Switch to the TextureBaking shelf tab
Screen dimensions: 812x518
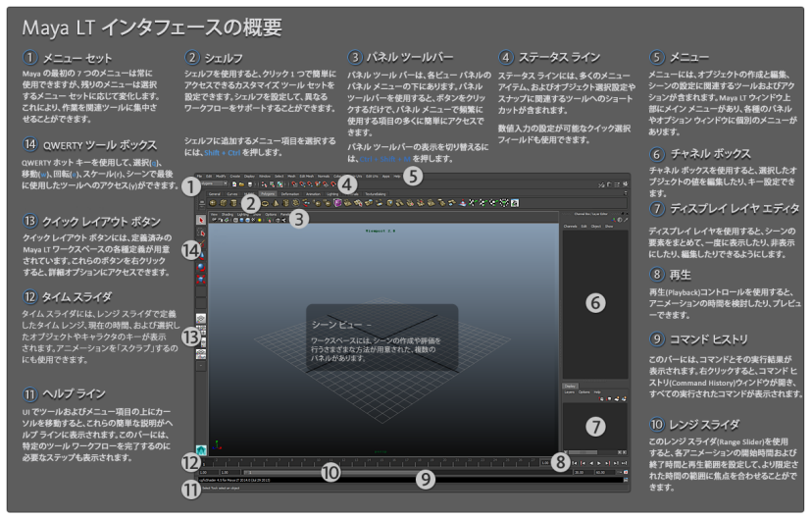coord(376,193)
